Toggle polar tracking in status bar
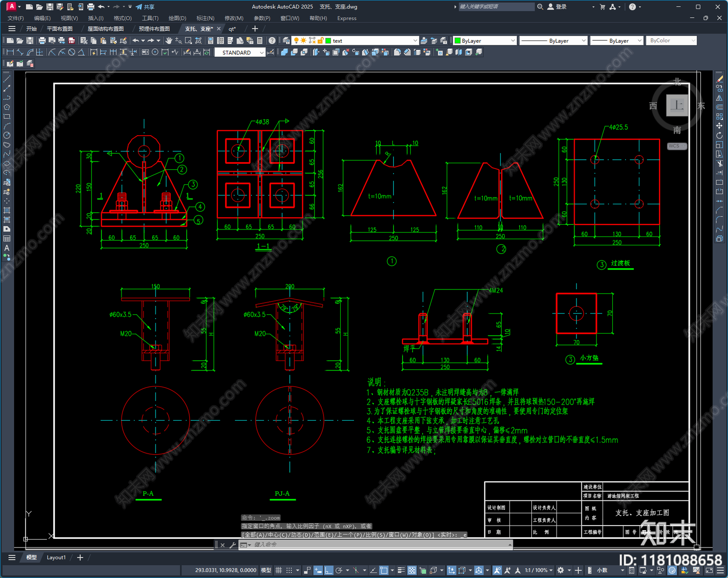This screenshot has height=578, width=728. point(339,570)
